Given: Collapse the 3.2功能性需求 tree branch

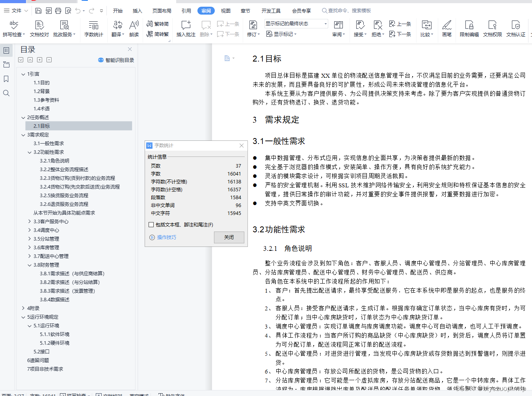Looking at the screenshot, I should coord(30,152).
